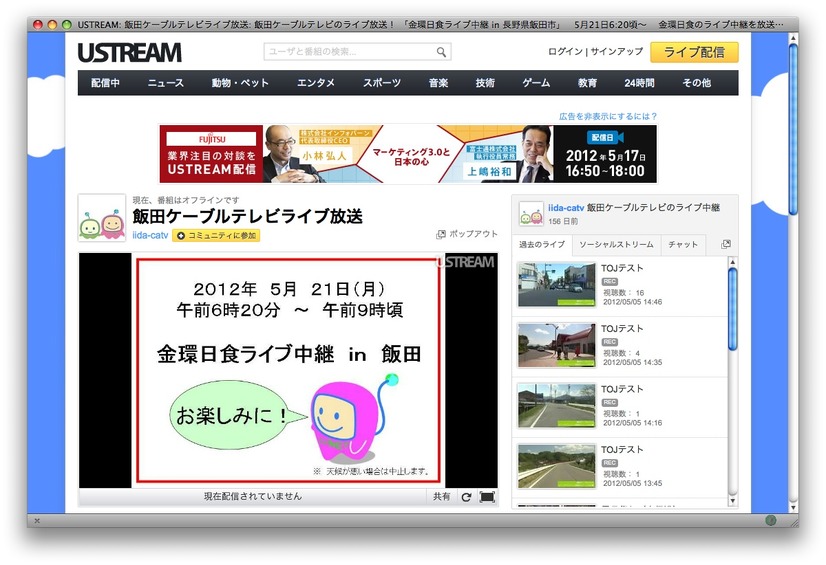Click the status icon in the window's bottom-right corner
This screenshot has width=826, height=565.
(x=771, y=520)
